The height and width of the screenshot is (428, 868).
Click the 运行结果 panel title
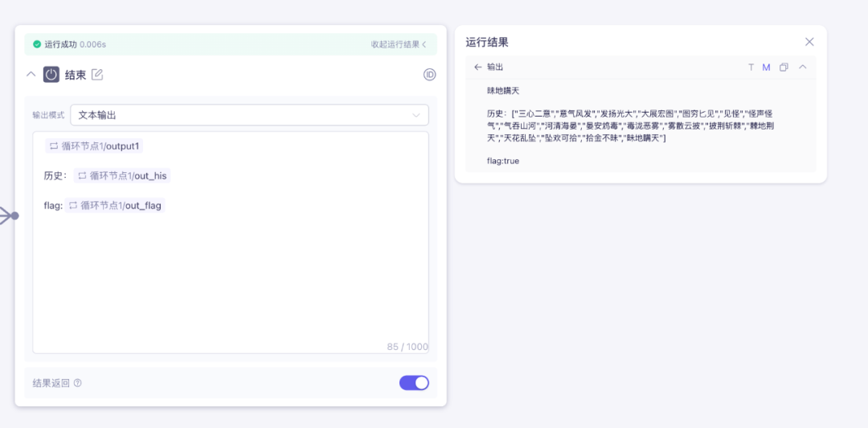(486, 42)
